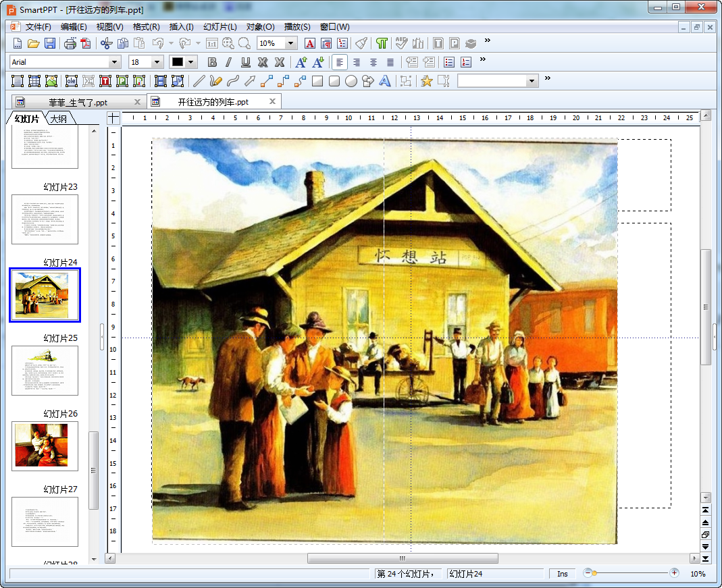Screen dimensions: 722x588
Task: Click the zoom out minus button
Action: pos(587,573)
